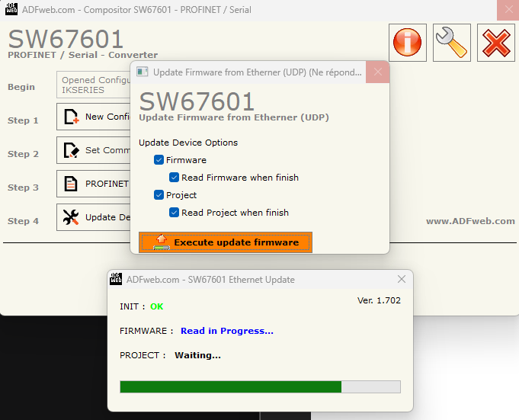519x420 pixels.
Task: Click the Update Firmware dialog title icon
Action: tap(143, 72)
